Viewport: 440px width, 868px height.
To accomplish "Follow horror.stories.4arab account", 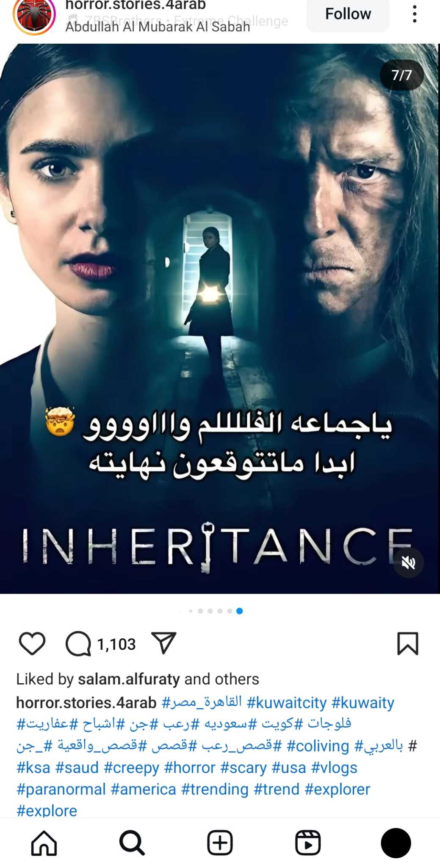I will click(348, 14).
